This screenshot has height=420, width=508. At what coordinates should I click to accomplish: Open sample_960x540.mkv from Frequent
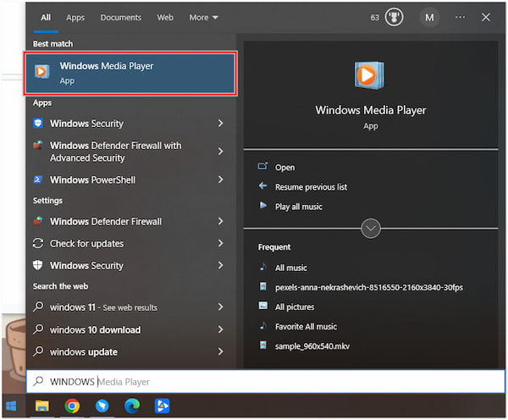click(312, 346)
